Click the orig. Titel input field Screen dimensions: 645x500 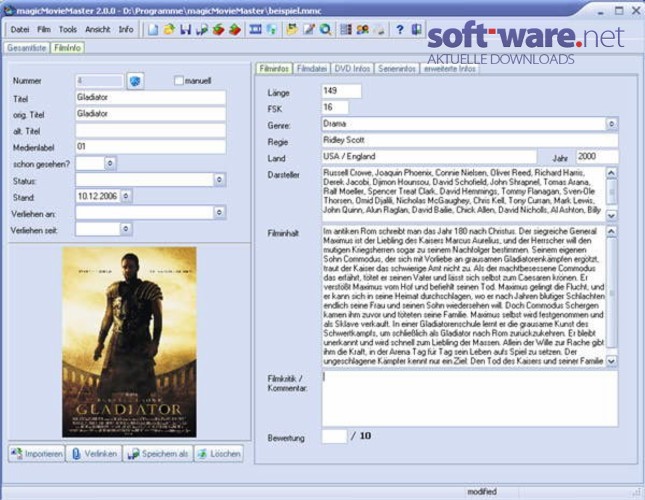tap(151, 114)
